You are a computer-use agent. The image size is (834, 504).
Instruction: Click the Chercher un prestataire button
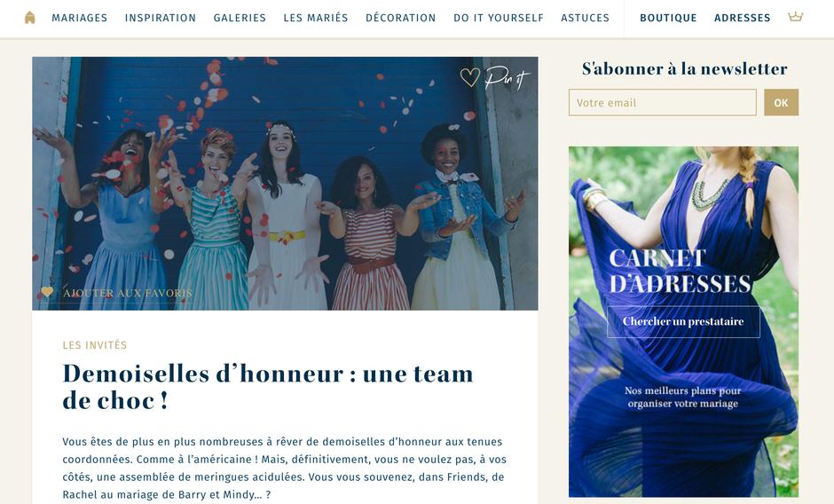pos(683,321)
